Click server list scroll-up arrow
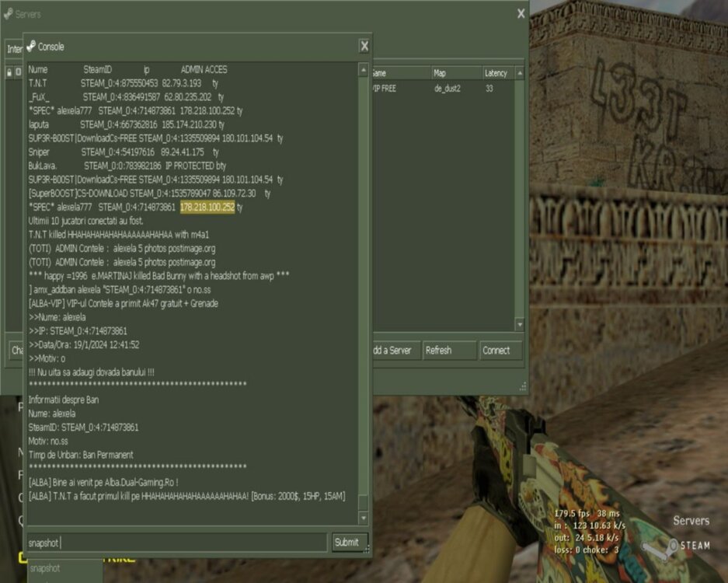The width and height of the screenshot is (728, 583). point(519,73)
